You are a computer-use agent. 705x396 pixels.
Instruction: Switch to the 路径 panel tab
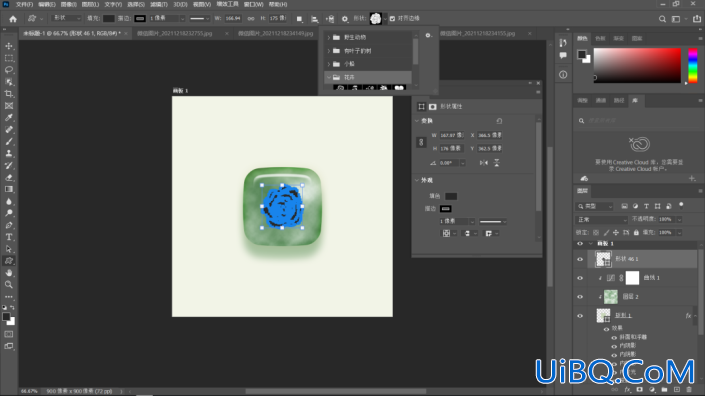tap(619, 101)
